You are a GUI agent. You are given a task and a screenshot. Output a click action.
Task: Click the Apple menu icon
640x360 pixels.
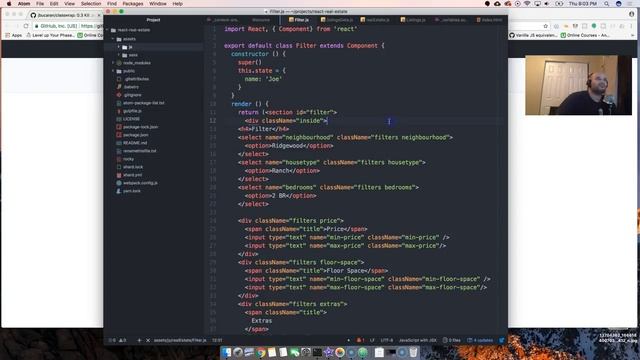tap(9, 4)
